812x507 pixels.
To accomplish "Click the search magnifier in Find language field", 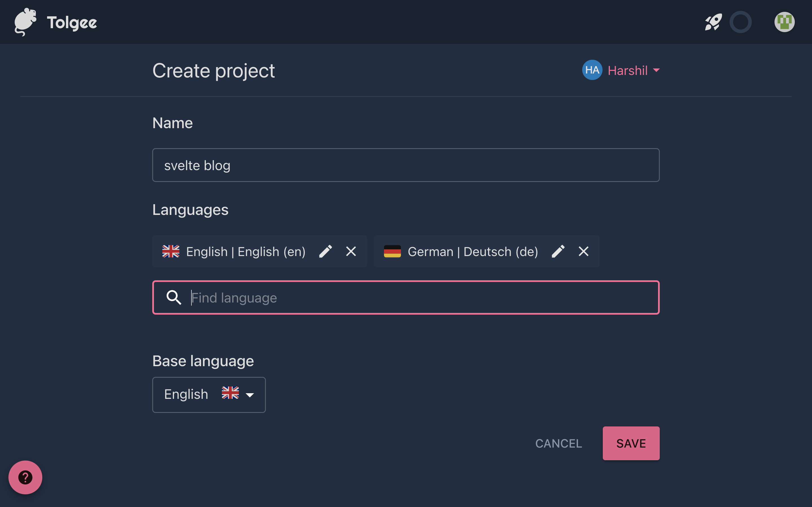I will 173,297.
